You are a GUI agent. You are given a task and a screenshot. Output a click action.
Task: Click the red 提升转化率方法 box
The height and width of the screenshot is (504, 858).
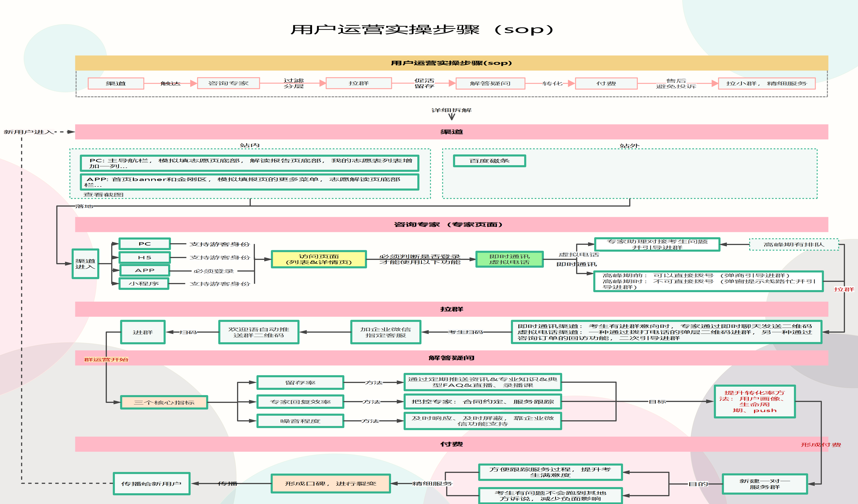click(755, 402)
